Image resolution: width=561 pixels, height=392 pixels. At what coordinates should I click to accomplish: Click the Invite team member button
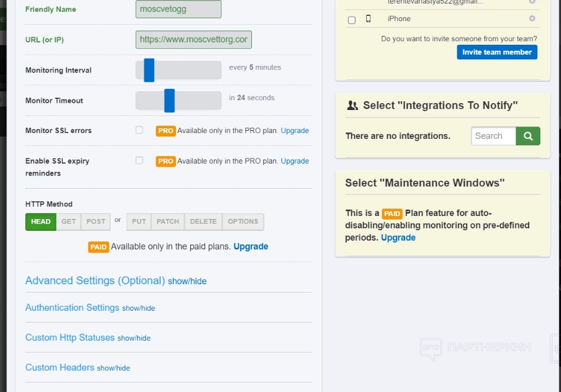(497, 52)
